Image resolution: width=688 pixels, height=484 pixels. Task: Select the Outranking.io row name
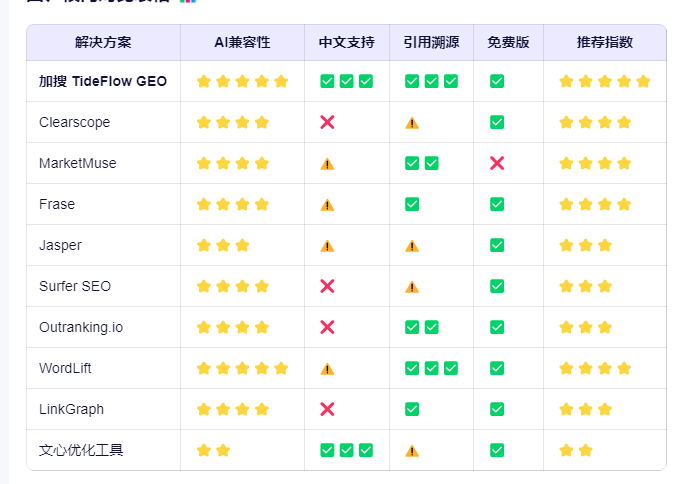tap(81, 327)
